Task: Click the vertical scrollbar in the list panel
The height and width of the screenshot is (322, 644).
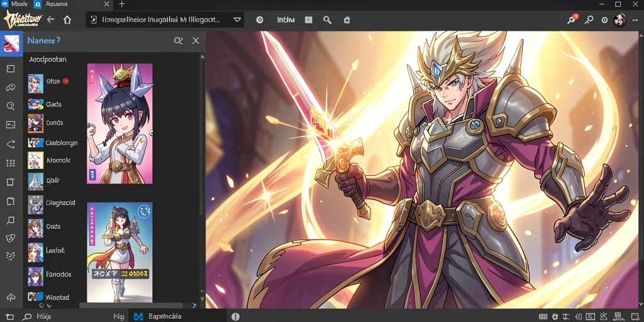Action: tap(202, 136)
